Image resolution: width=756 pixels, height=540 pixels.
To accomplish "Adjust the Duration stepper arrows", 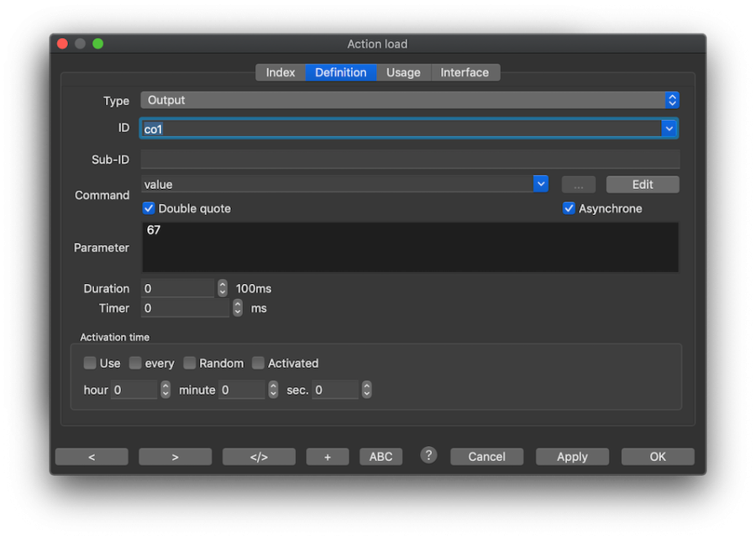I will coord(223,288).
